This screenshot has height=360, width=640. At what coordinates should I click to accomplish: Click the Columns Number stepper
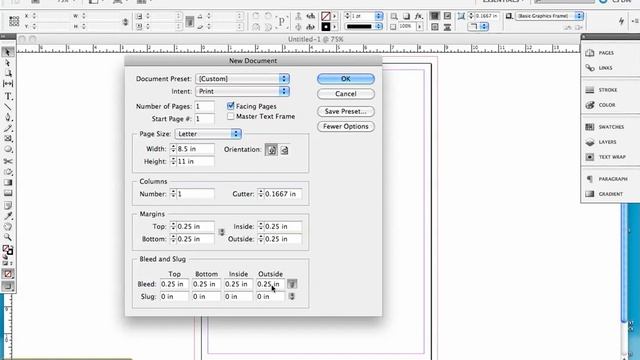[x=173, y=194]
